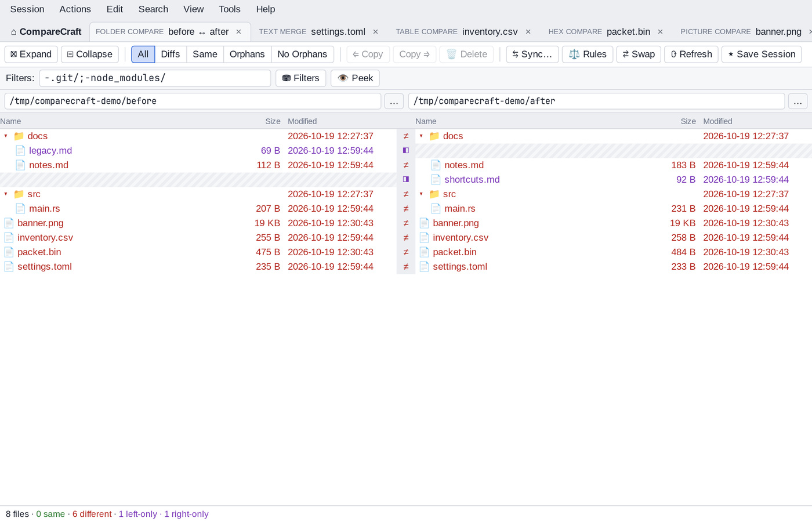Click the Filters text input field
The image size is (812, 522).
click(155, 78)
